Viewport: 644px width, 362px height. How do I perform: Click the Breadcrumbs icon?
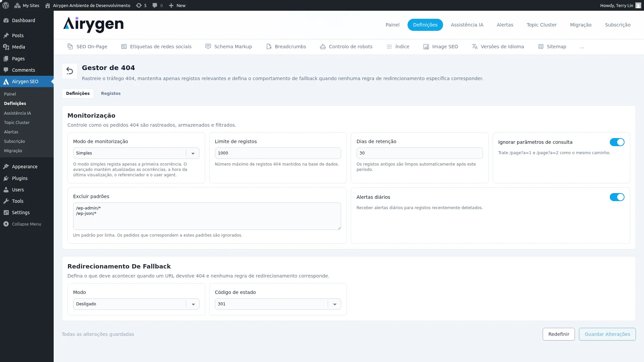point(269,47)
